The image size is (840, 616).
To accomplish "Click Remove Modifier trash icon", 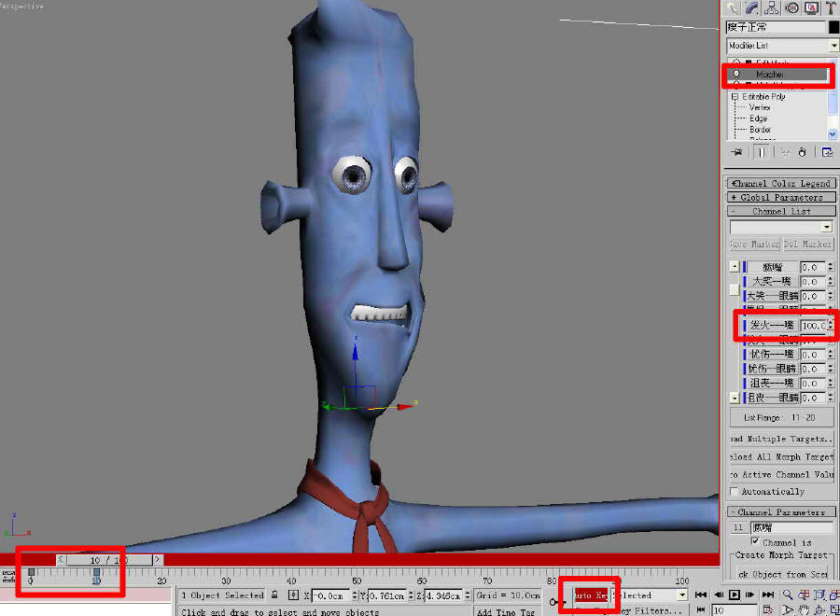I will point(802,153).
